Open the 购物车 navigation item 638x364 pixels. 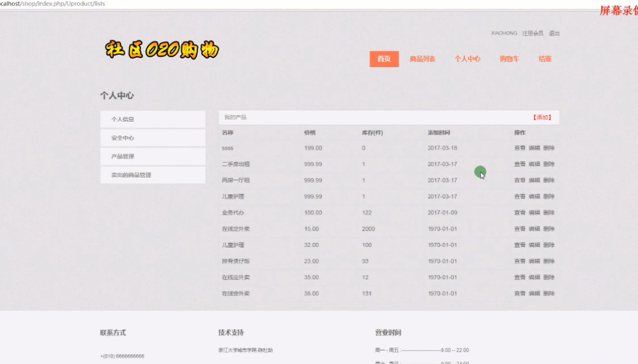tap(509, 59)
